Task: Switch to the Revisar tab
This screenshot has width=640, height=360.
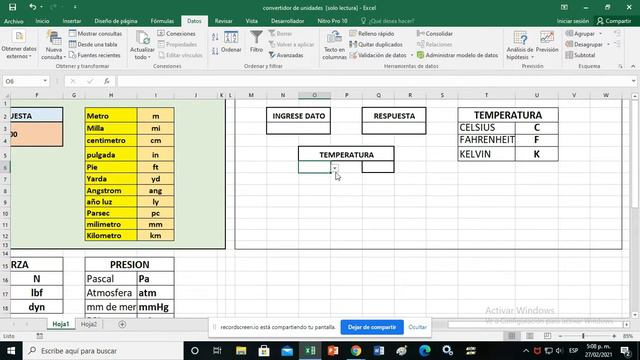Action: click(223, 21)
